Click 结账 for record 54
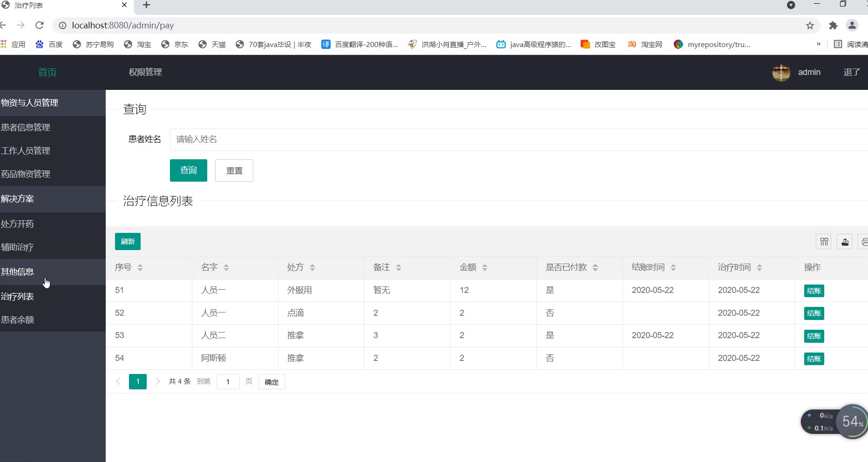The width and height of the screenshot is (868, 462). coord(814,359)
